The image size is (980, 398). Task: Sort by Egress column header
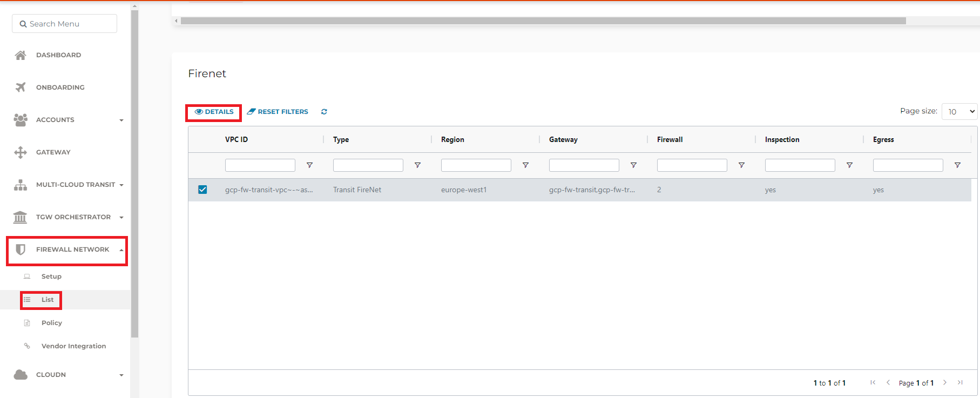(883, 139)
